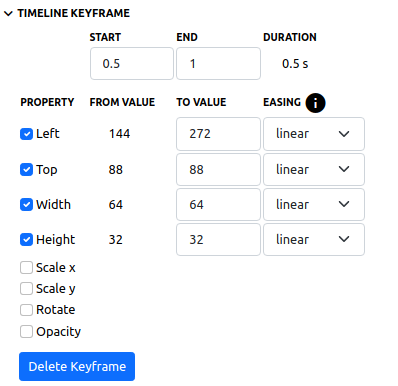Check the Rotate property checkbox
The image size is (398, 386).
coord(26,310)
